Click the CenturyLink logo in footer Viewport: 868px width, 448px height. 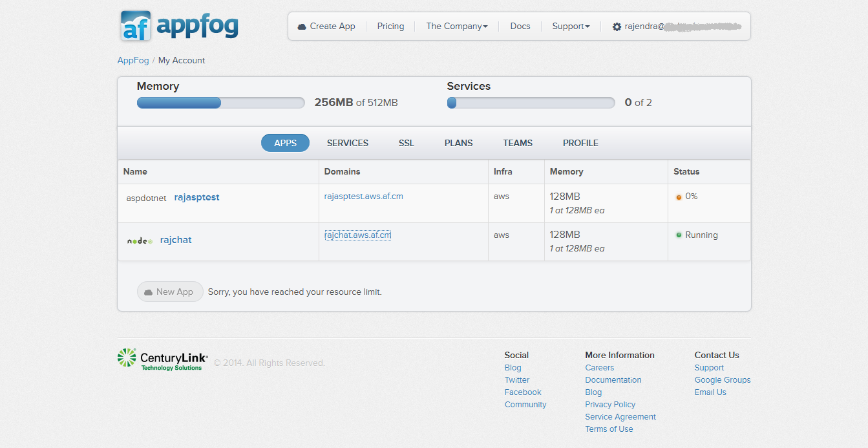(163, 358)
